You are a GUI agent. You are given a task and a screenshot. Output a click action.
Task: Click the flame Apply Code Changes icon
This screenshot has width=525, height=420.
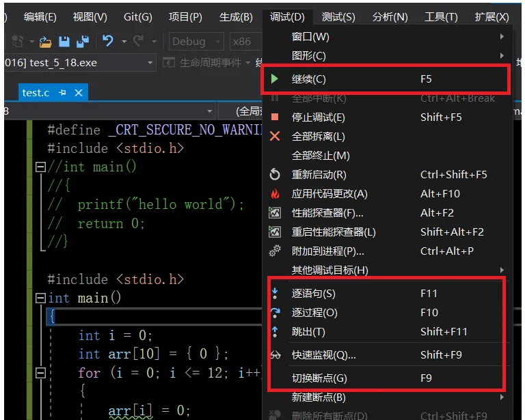[275, 194]
